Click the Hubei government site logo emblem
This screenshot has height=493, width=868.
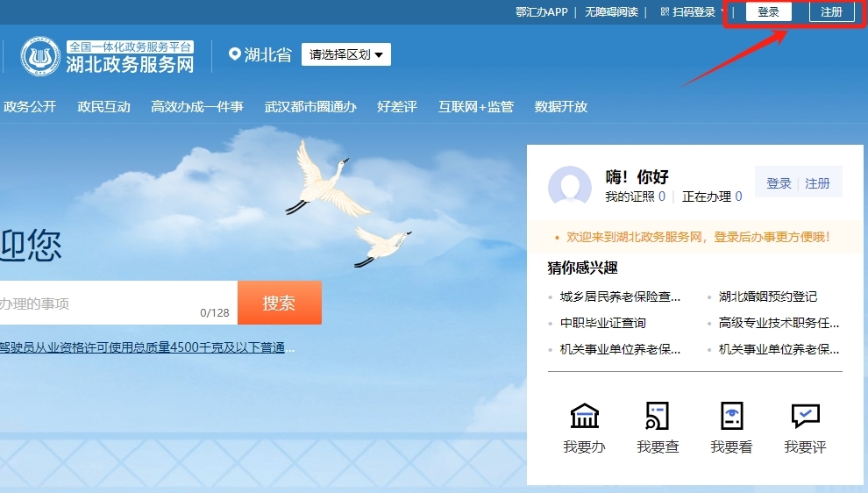[x=40, y=56]
